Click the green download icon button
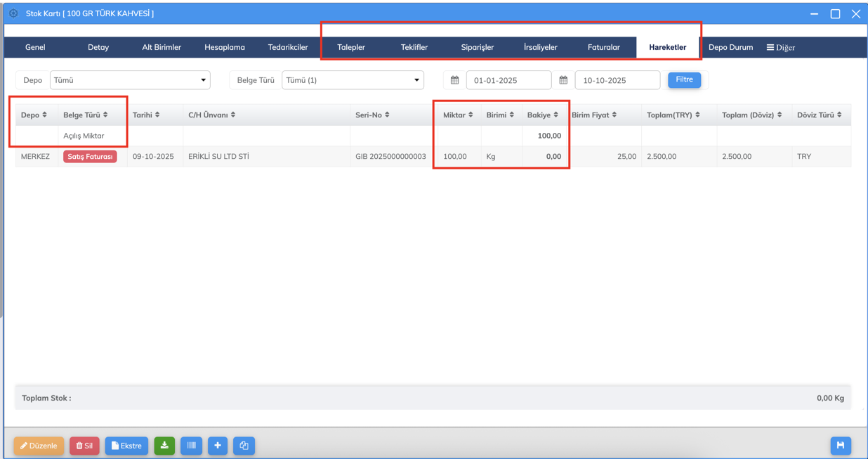Screen dimensions: 868x459 click(164, 446)
